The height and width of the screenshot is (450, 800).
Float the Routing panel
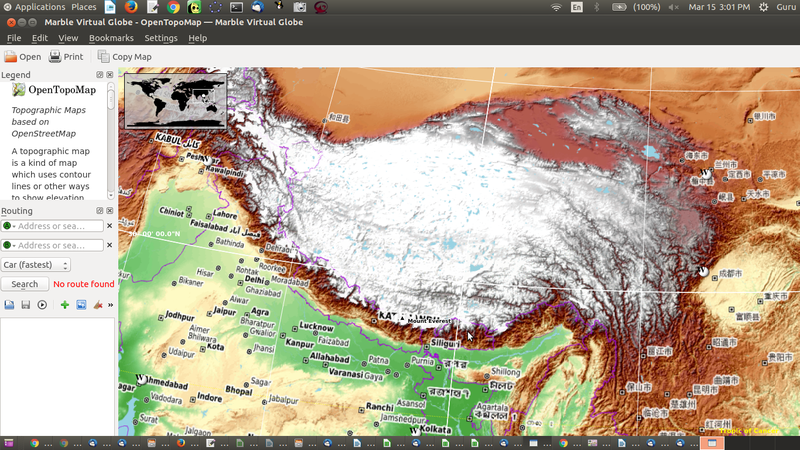point(99,211)
